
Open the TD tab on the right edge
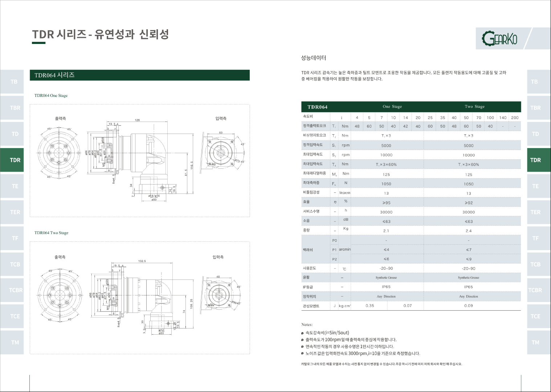[539, 134]
